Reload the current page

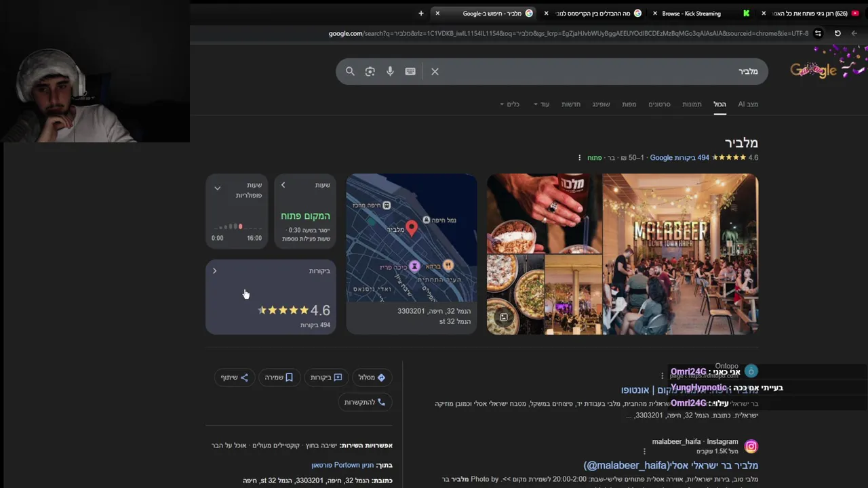(837, 33)
